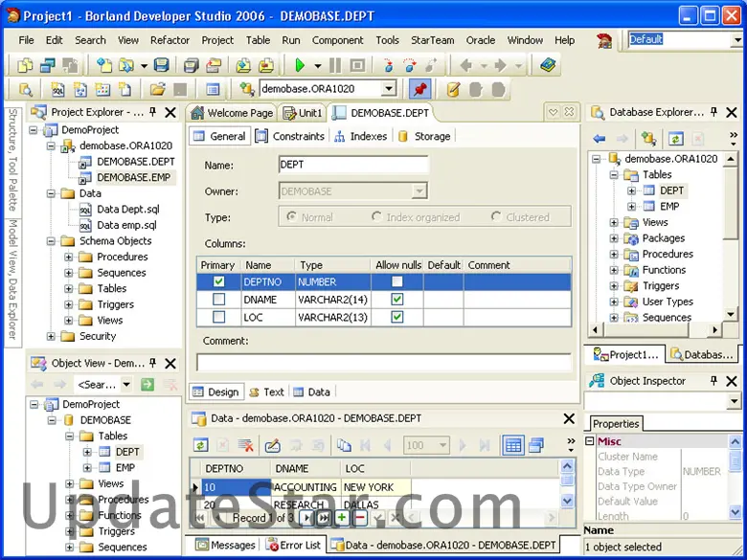Click the Data grid scroll down arrow
This screenshot has width=747, height=560.
567,500
